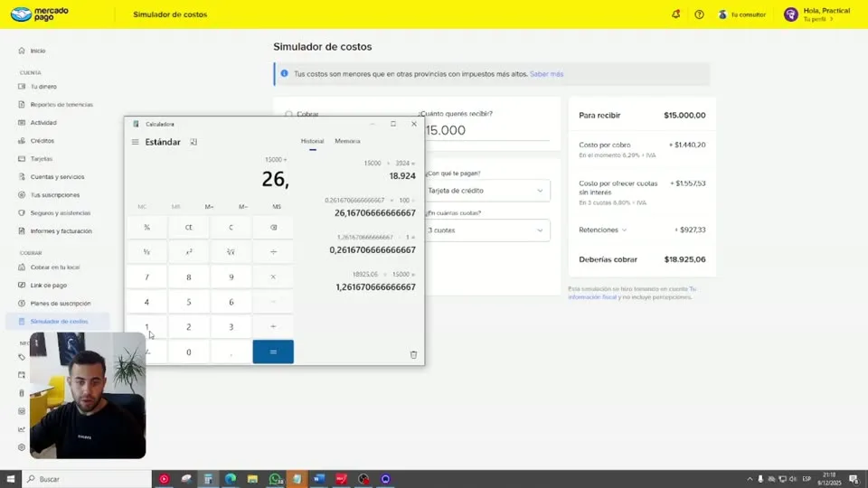Click the calculator plus operator
868x488 pixels.
(273, 326)
